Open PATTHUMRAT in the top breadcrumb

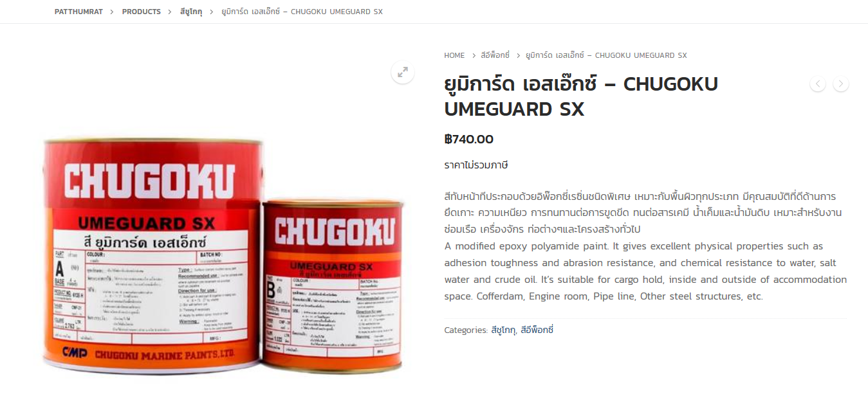[78, 12]
